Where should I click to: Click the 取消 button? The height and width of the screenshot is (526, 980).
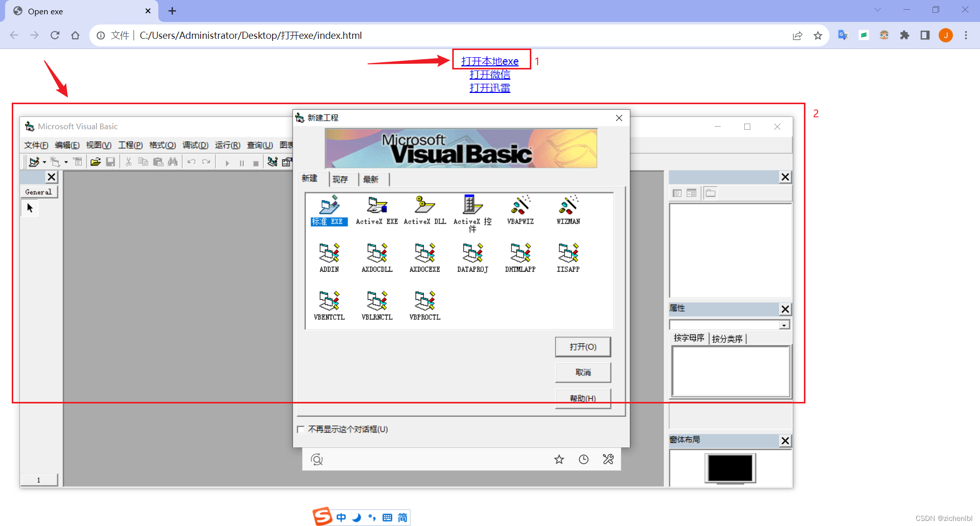click(x=583, y=372)
